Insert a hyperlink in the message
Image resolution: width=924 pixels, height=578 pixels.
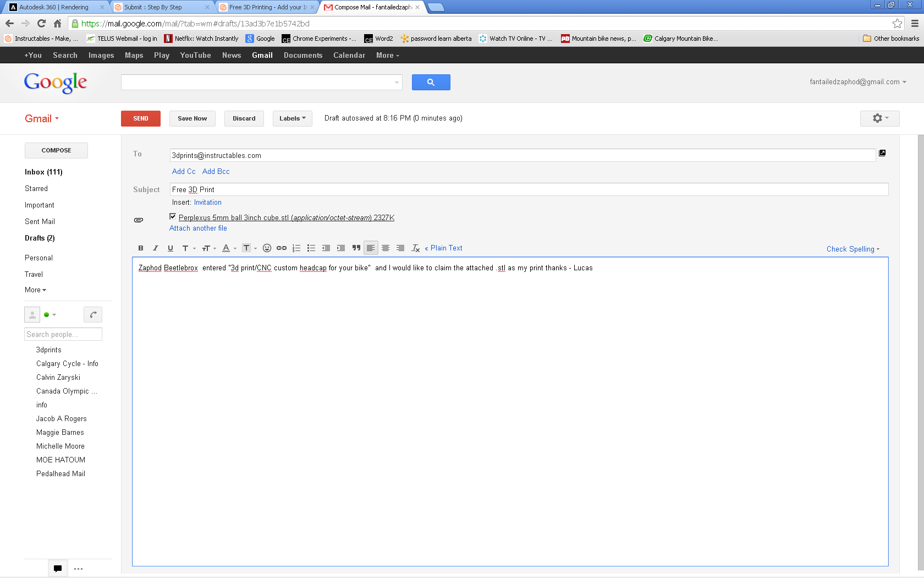coord(282,248)
